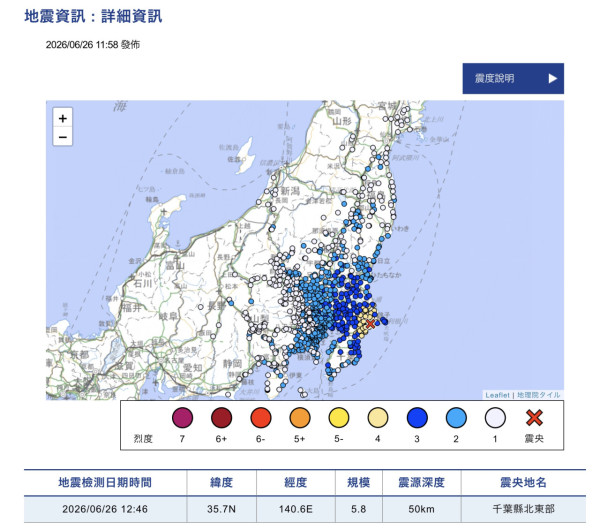Click the intensity 5+ orange legend swatch

click(300, 417)
